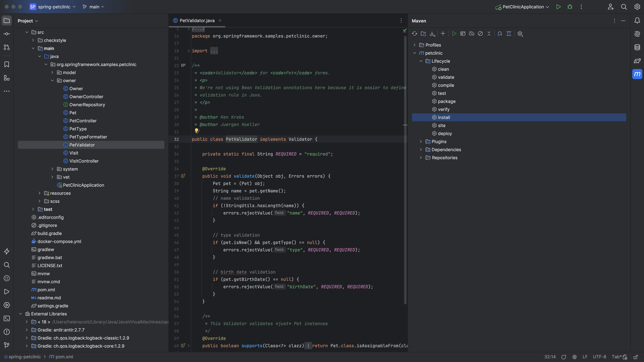Select the PetValidator.java editor tab
Screen dimensions: 644x362
pos(197,21)
